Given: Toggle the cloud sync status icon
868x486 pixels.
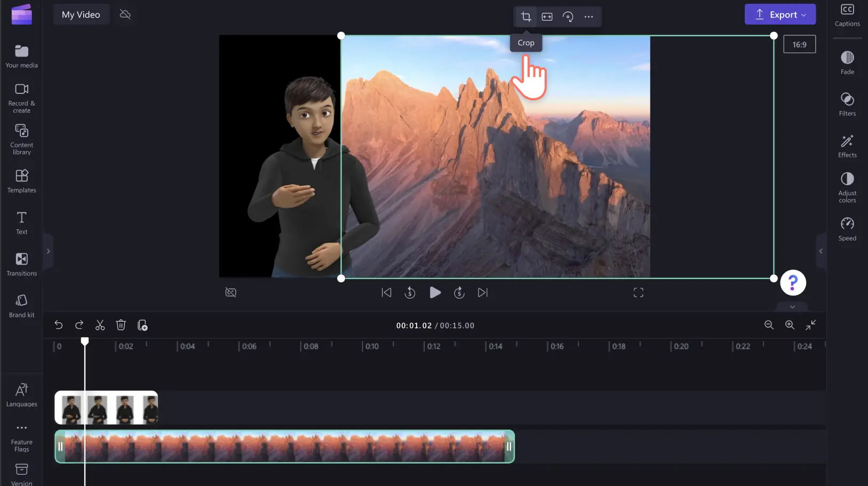Looking at the screenshot, I should pyautogui.click(x=125, y=14).
